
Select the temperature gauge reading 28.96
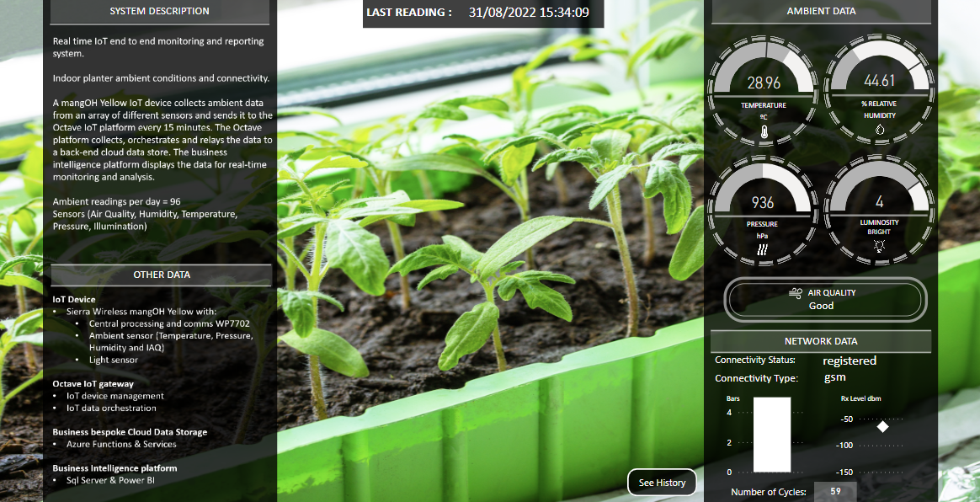(764, 83)
